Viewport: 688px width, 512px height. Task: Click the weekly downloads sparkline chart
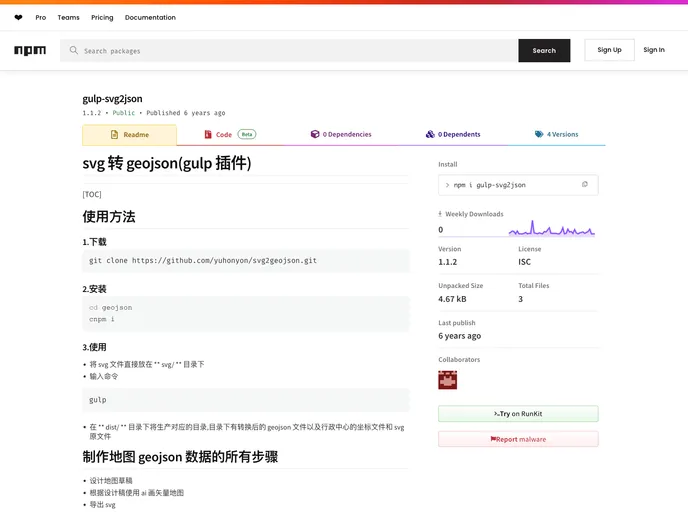pos(552,228)
